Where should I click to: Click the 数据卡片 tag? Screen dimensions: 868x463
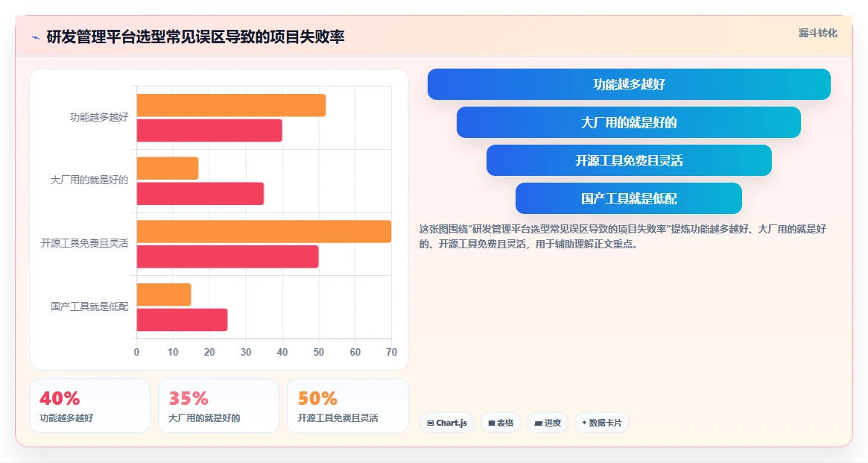(602, 423)
